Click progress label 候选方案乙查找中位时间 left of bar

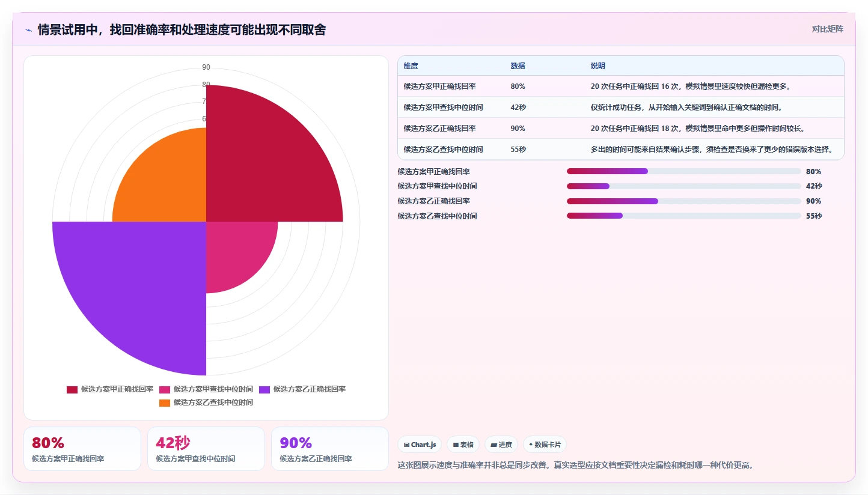(438, 216)
